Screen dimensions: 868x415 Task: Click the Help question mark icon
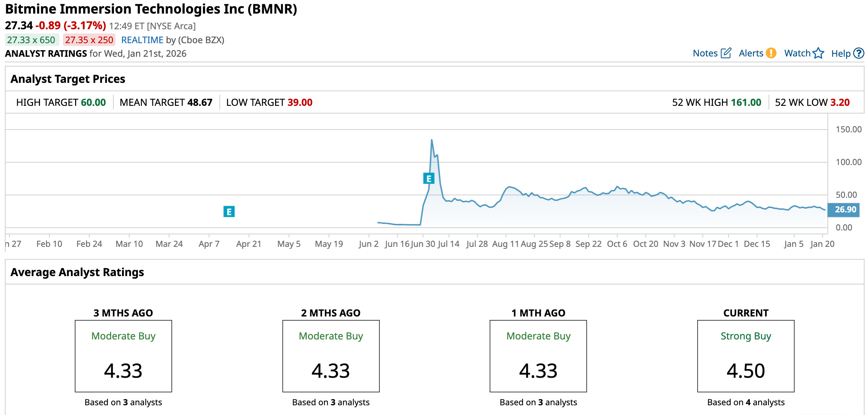859,53
